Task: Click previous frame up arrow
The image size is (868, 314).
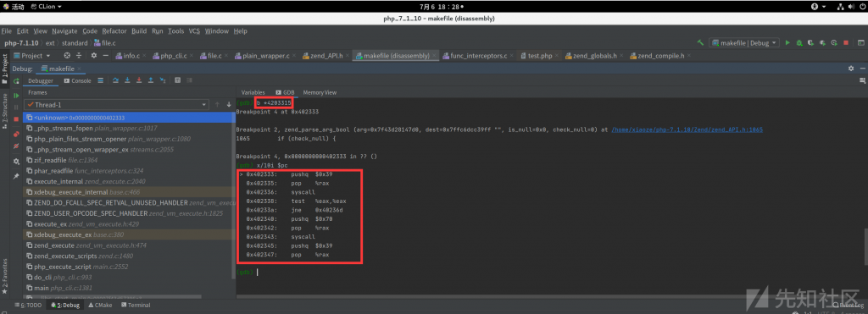Action: point(217,104)
